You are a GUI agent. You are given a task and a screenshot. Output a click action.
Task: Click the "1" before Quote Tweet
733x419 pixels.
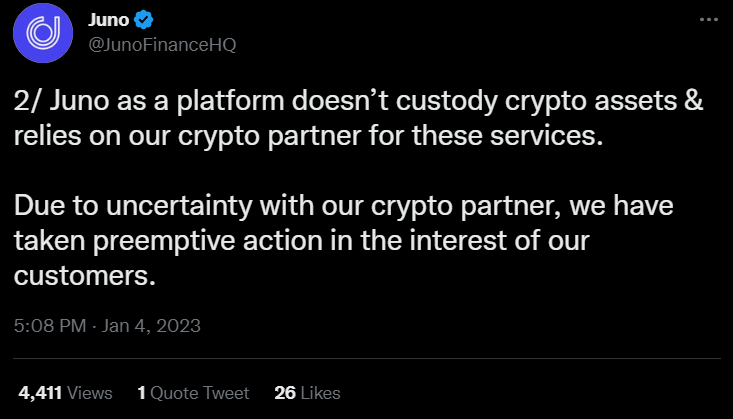tap(142, 392)
